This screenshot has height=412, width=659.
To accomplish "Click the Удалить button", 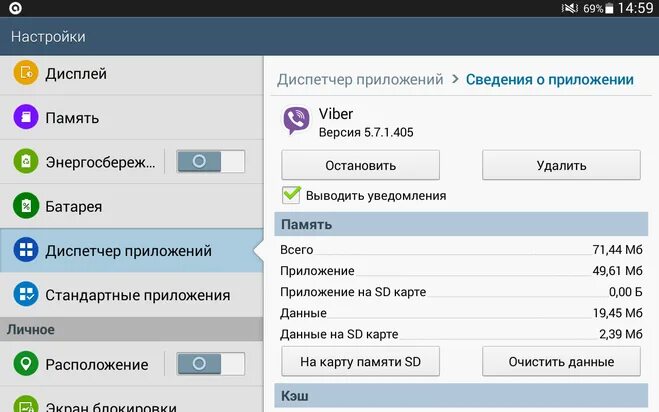I will 561,165.
